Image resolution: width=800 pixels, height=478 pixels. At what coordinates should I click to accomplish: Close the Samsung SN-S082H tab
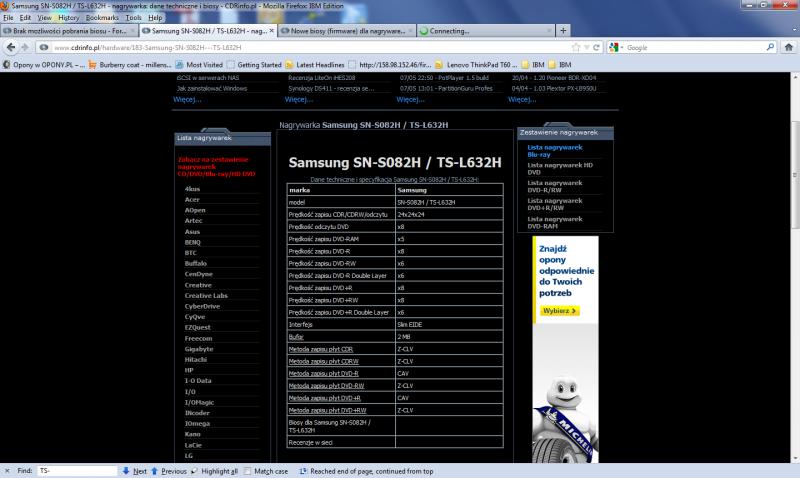point(271,31)
